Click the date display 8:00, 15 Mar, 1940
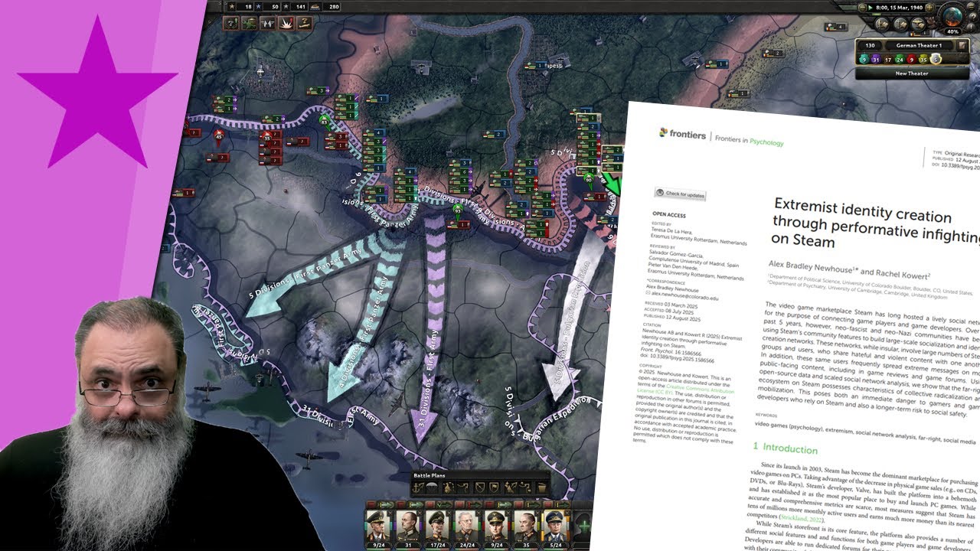This screenshot has height=551, width=980. click(900, 8)
